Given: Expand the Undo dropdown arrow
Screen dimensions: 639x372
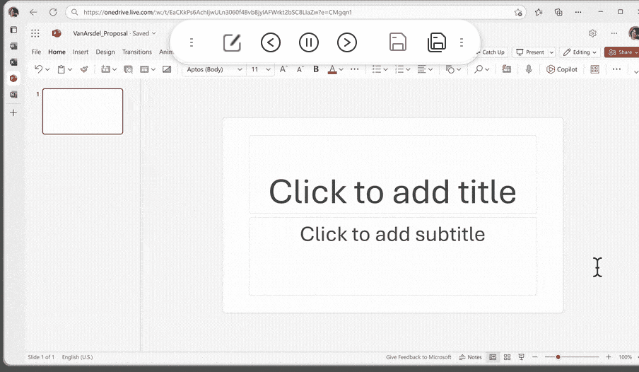Looking at the screenshot, I should (x=48, y=70).
